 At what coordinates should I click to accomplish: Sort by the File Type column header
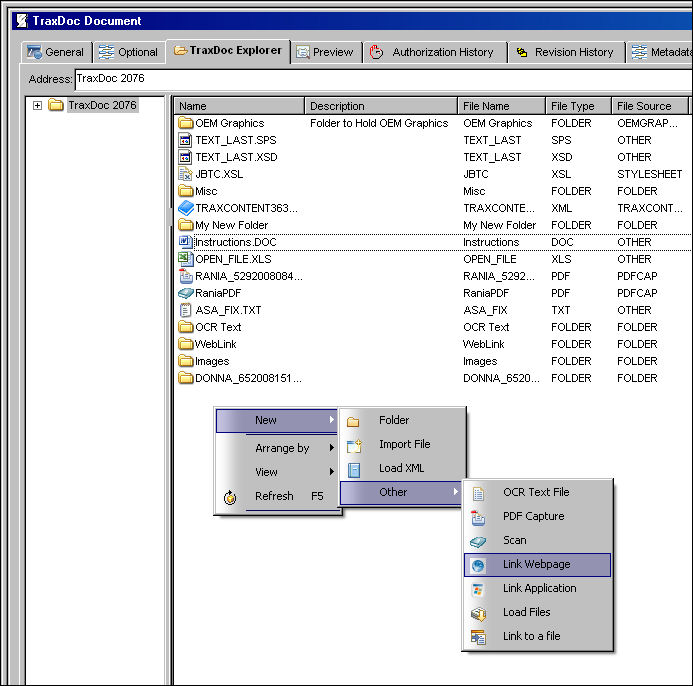pos(579,106)
